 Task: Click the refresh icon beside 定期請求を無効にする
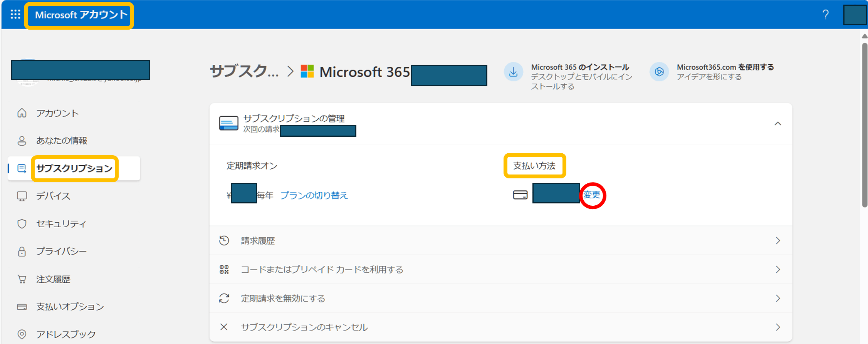click(x=224, y=298)
